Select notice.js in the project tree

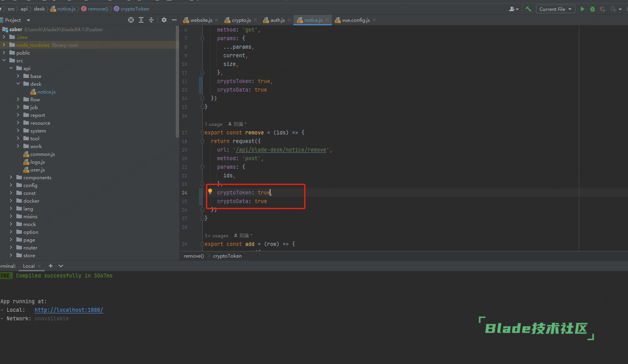(x=43, y=92)
